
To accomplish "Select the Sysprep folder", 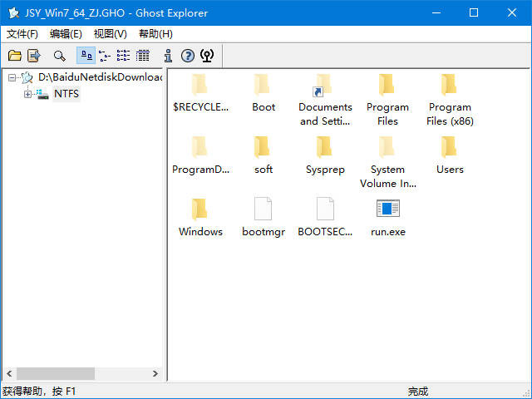I will point(325,155).
